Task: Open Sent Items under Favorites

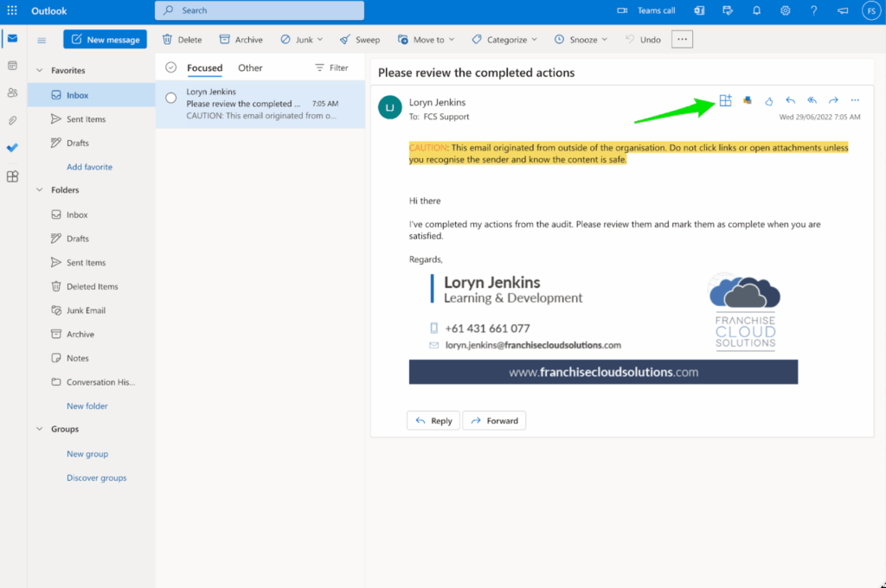Action: click(x=92, y=119)
